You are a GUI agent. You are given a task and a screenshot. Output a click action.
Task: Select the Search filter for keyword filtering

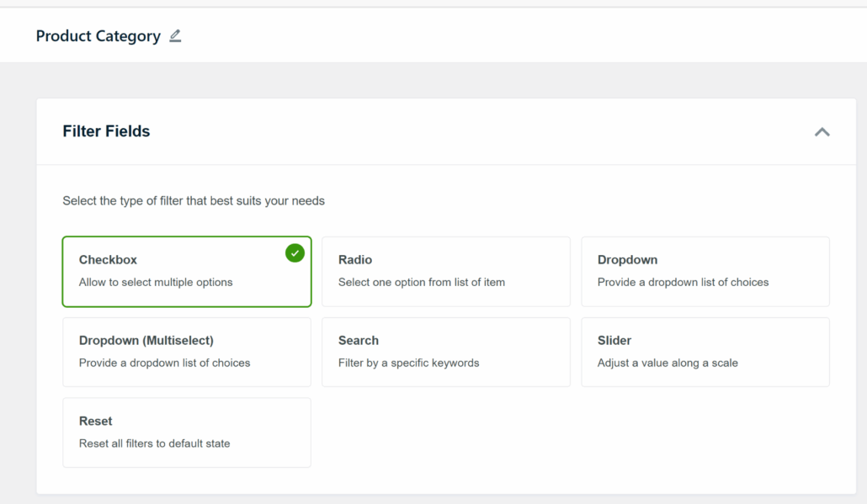(446, 352)
